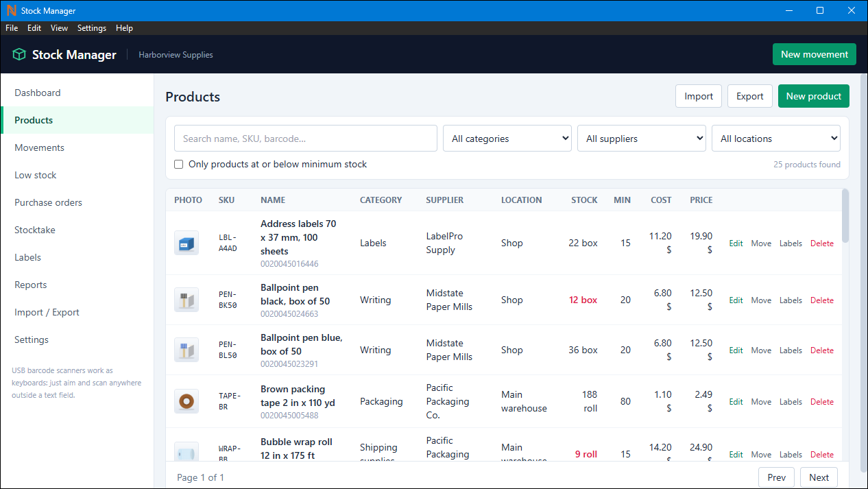
Task: Click the Export button
Action: pyautogui.click(x=749, y=96)
